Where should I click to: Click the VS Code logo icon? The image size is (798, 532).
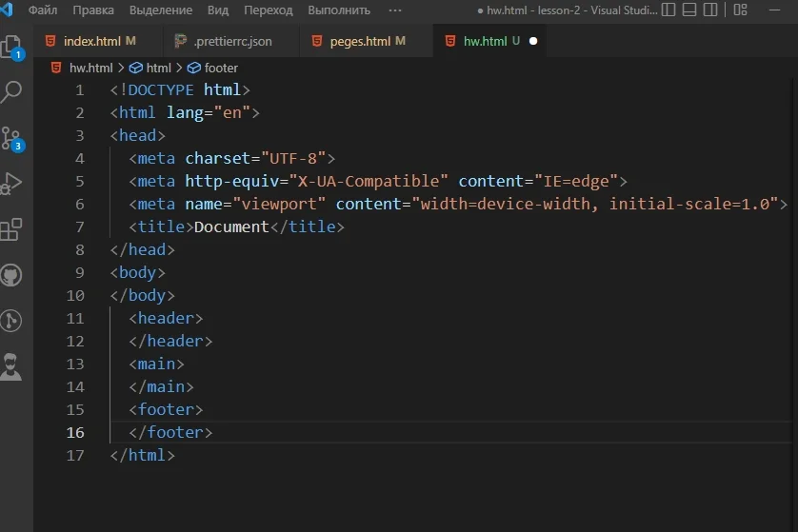click(6, 10)
